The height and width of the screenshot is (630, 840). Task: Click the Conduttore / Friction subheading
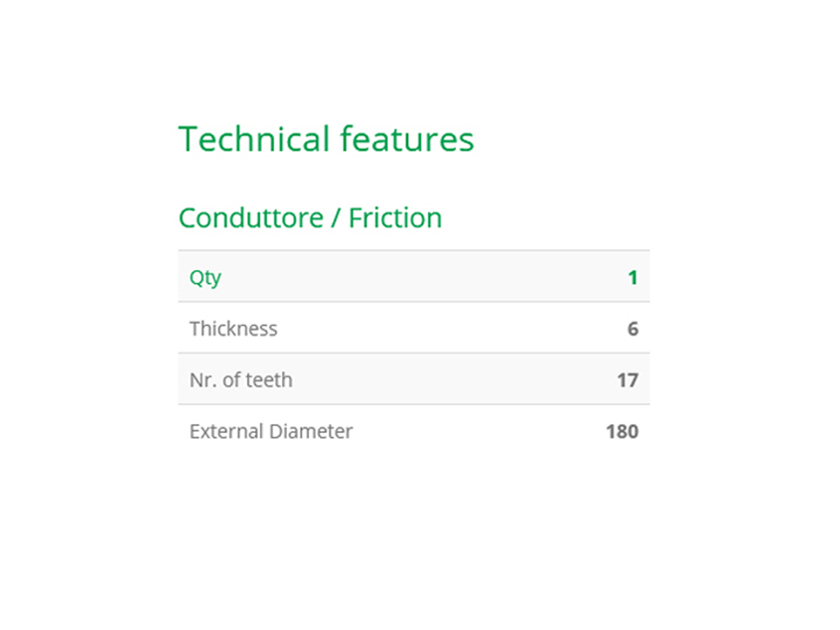(x=310, y=218)
